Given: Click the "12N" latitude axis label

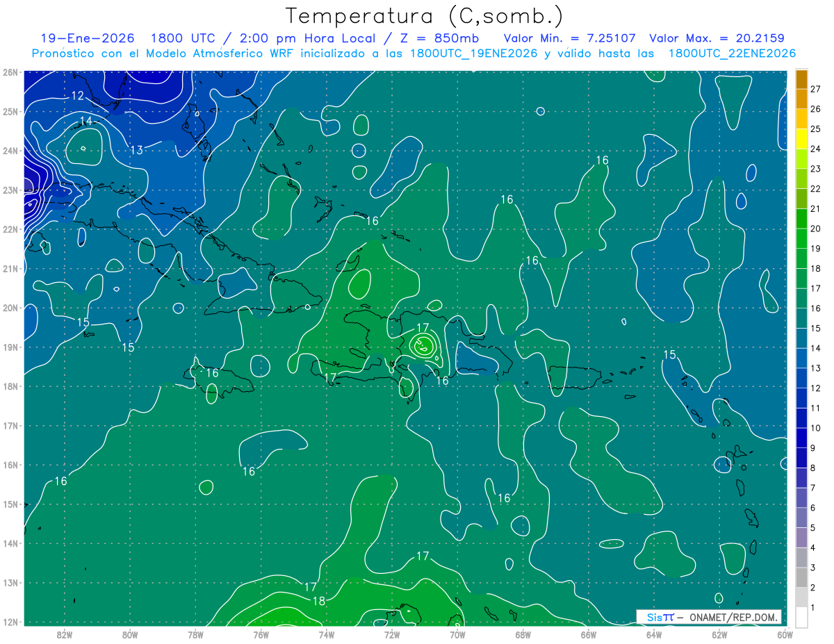Looking at the screenshot, I should (10, 622).
